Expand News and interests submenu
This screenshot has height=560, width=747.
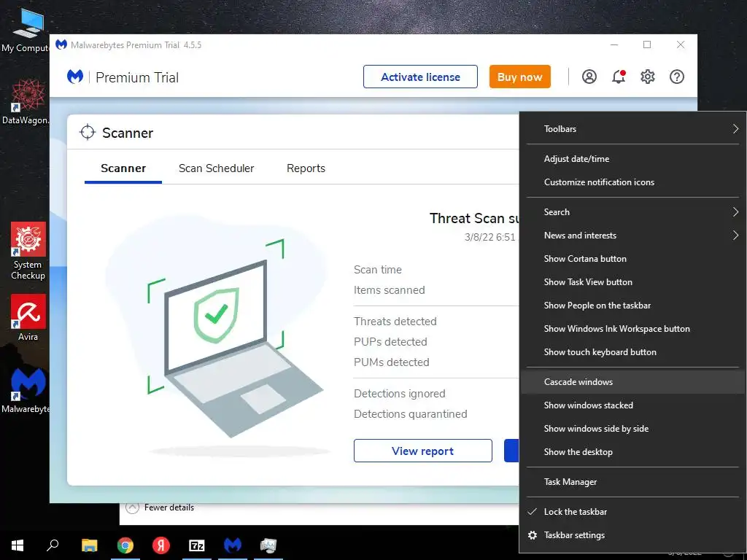point(632,236)
